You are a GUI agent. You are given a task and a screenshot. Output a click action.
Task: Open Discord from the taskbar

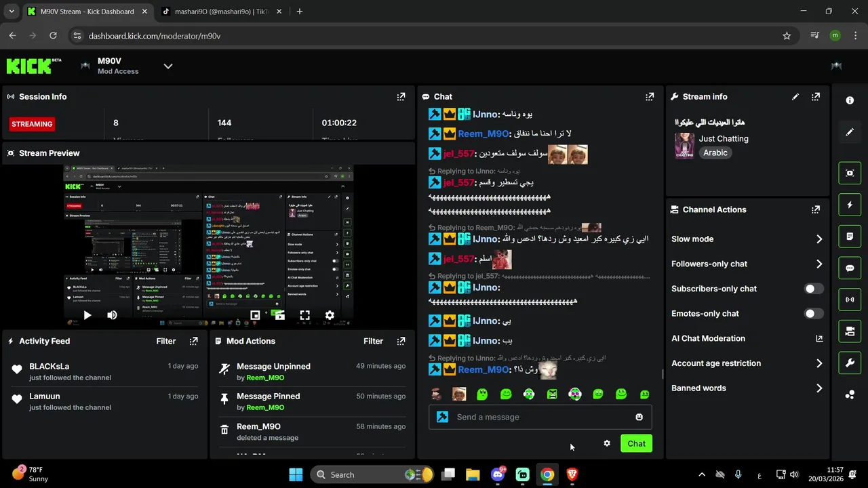498,474
